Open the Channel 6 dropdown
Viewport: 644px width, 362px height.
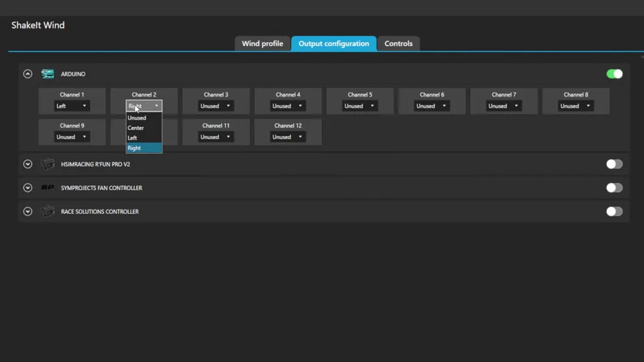pos(431,106)
